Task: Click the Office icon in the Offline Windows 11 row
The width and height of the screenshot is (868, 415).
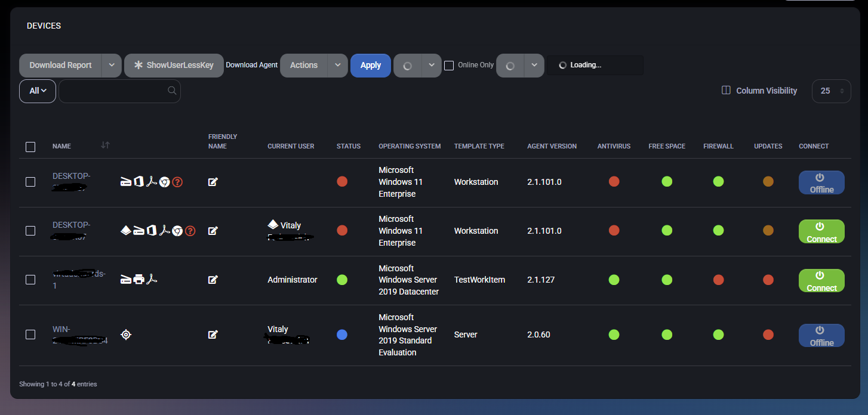Action: point(138,182)
